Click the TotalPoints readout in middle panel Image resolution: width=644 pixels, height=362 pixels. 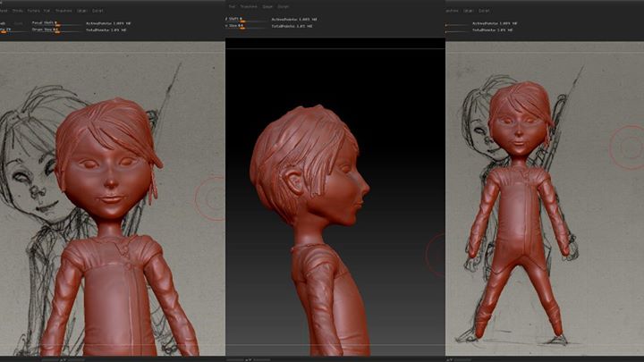point(292,27)
